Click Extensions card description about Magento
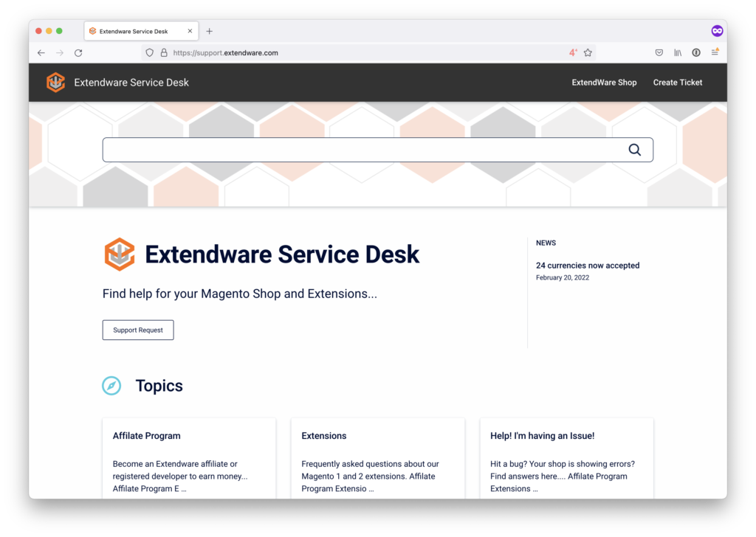756x537 pixels. 371,477
